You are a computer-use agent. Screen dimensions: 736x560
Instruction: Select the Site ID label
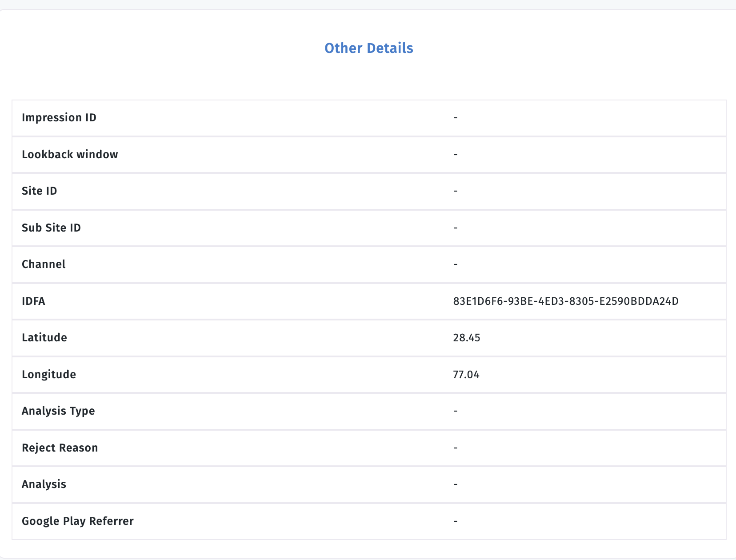[39, 191]
